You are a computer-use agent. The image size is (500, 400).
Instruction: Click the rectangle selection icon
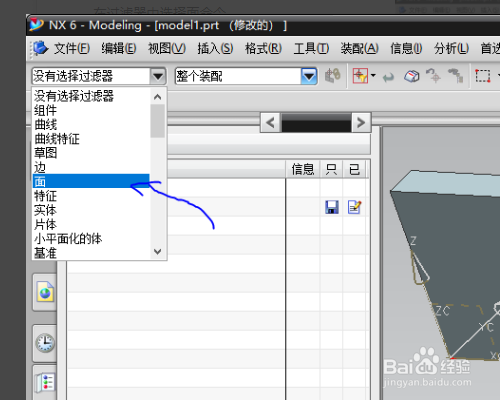[x=483, y=76]
